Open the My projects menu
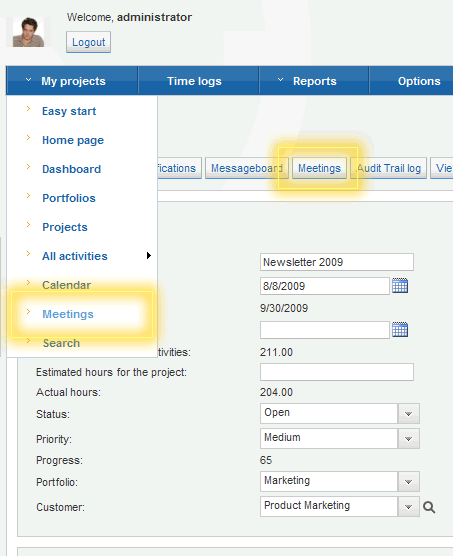453x556 pixels. tap(72, 81)
